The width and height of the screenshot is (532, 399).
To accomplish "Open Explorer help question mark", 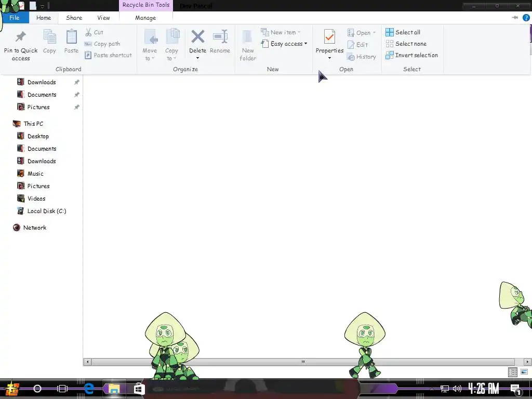I will 526,18.
